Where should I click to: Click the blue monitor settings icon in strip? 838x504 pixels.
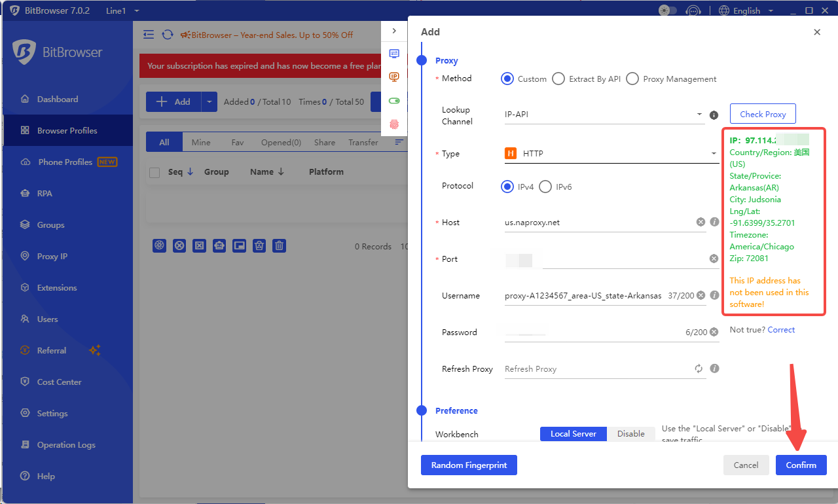(x=394, y=54)
